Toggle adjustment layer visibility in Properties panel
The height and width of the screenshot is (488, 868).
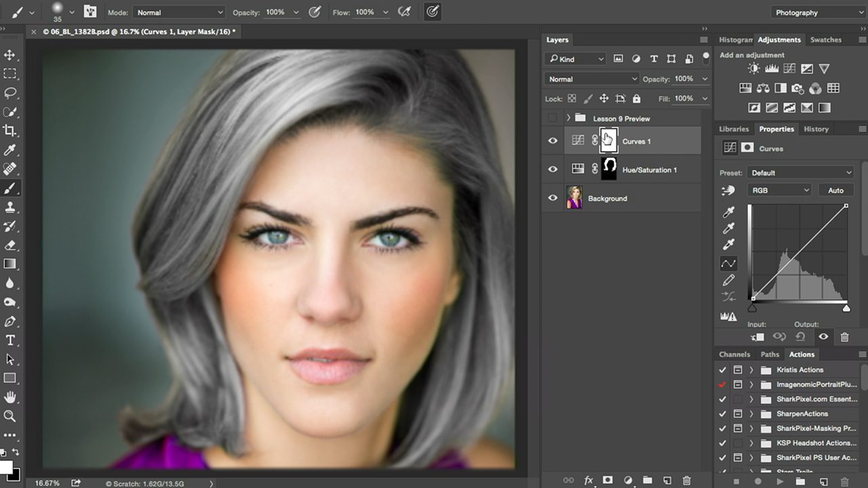tap(823, 337)
